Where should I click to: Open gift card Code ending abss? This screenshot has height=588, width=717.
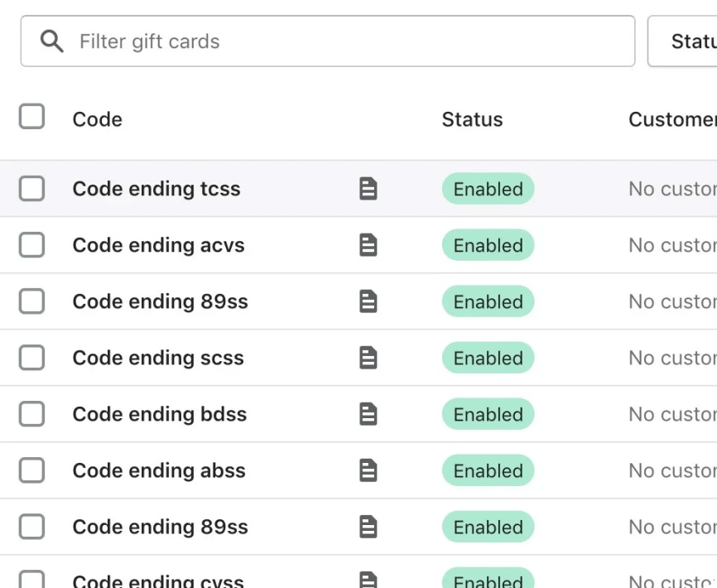coord(159,470)
